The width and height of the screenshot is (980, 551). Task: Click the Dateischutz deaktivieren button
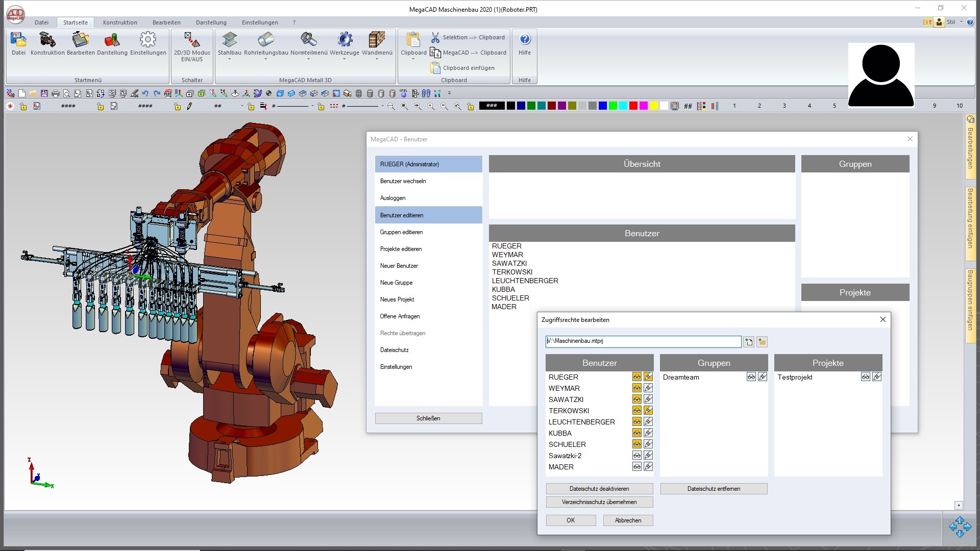(x=599, y=489)
